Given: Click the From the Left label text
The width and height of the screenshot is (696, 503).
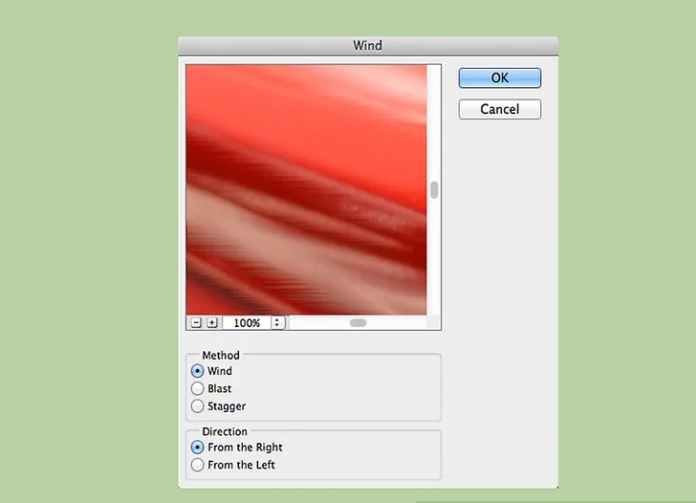Looking at the screenshot, I should pos(241,465).
